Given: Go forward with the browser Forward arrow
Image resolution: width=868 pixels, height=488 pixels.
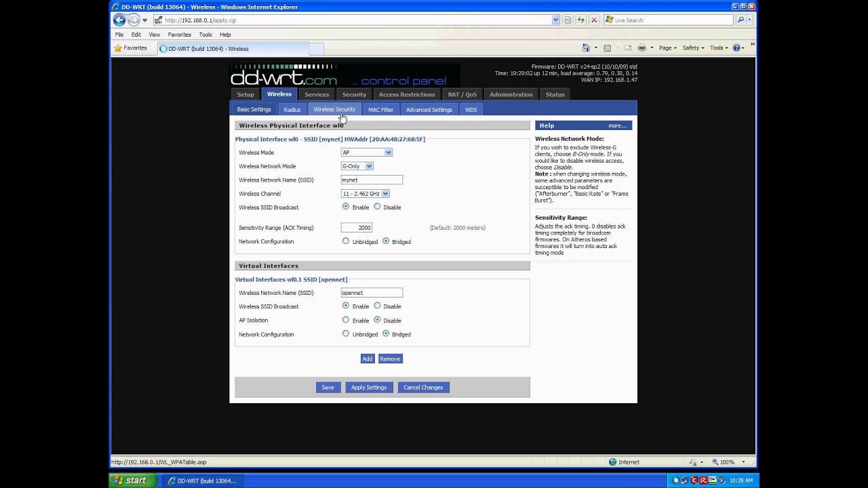Looking at the screenshot, I should [x=134, y=20].
